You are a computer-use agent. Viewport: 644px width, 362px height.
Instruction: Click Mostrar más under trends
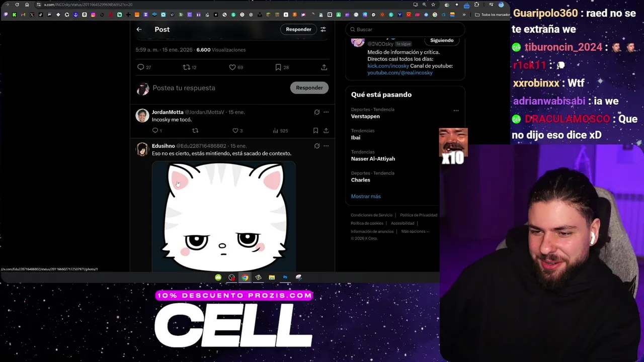[x=366, y=196]
